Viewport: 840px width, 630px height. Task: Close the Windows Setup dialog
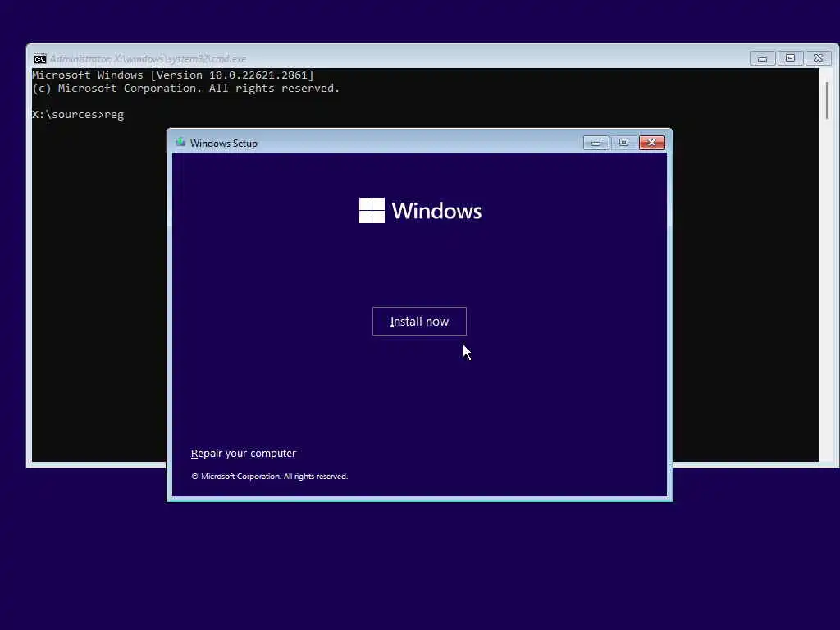pos(651,143)
